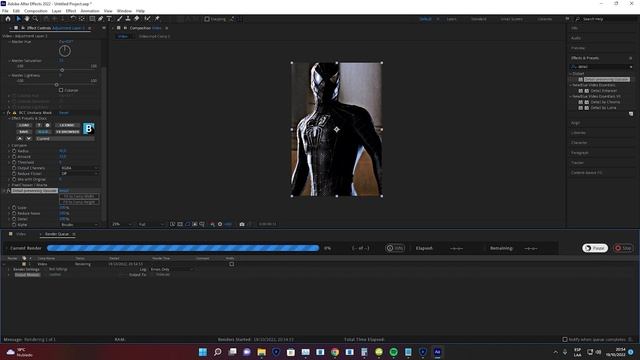Select the Type text tool

(x=109, y=19)
